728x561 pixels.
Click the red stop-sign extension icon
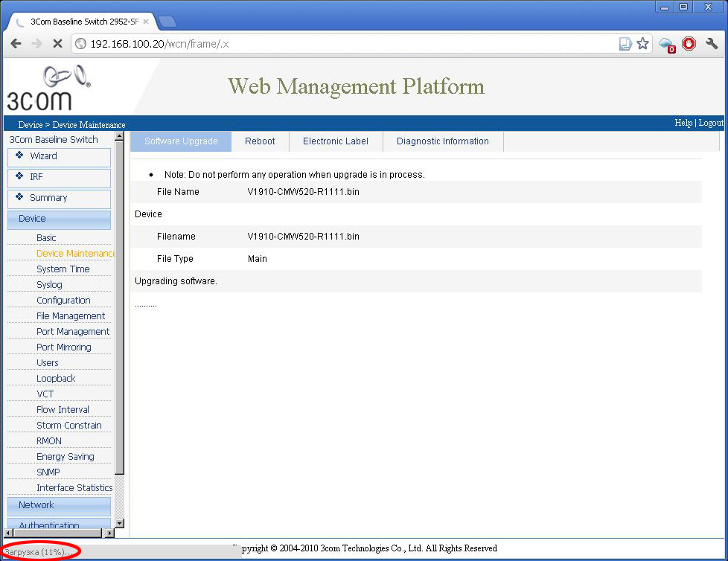pos(689,44)
